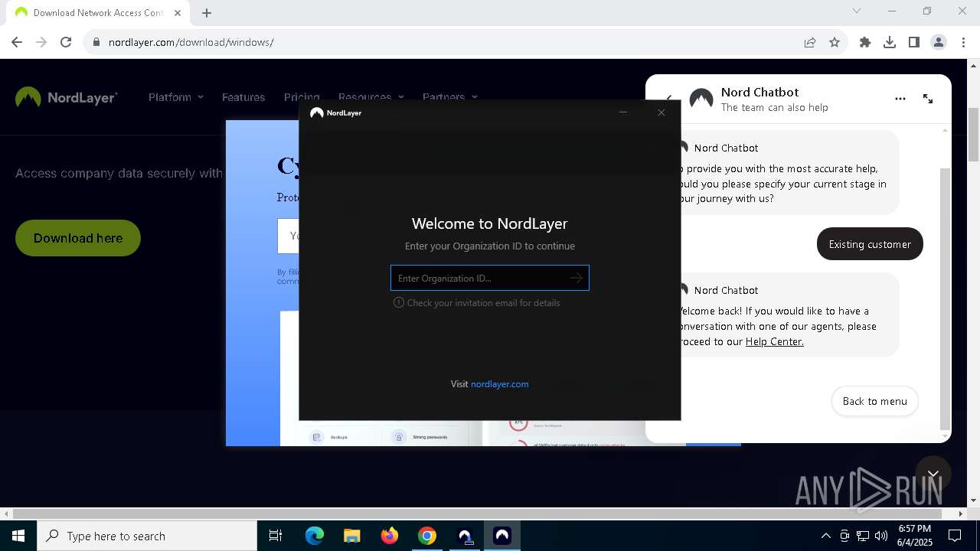Launch Firefox from taskbar
The height and width of the screenshot is (551, 980).
pos(390,536)
